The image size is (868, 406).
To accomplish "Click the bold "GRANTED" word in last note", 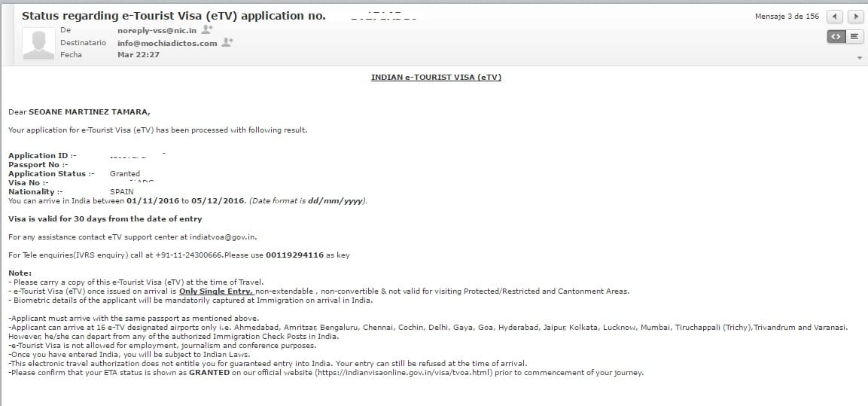I will click(x=209, y=373).
